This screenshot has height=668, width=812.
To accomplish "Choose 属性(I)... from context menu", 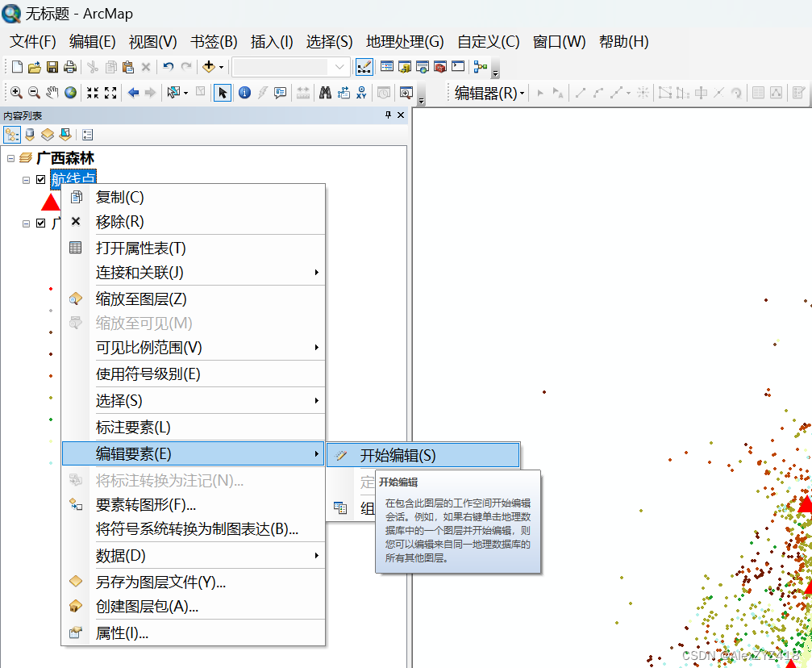I will tap(194, 633).
